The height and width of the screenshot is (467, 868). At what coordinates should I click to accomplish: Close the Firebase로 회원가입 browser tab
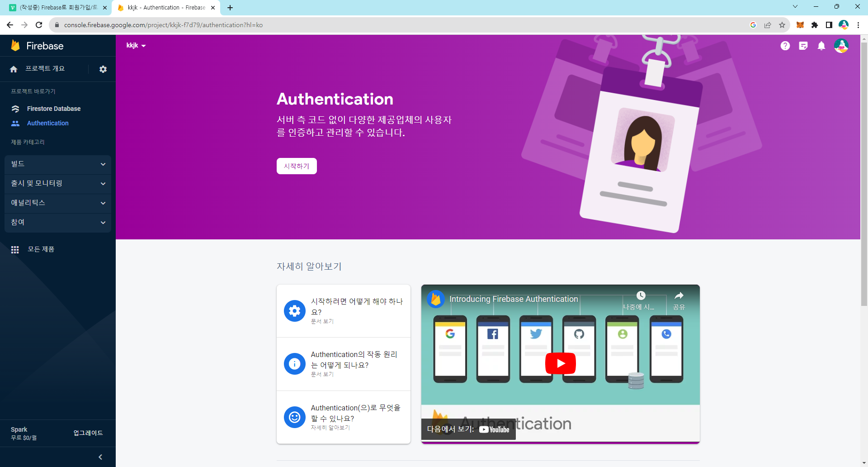(x=105, y=8)
